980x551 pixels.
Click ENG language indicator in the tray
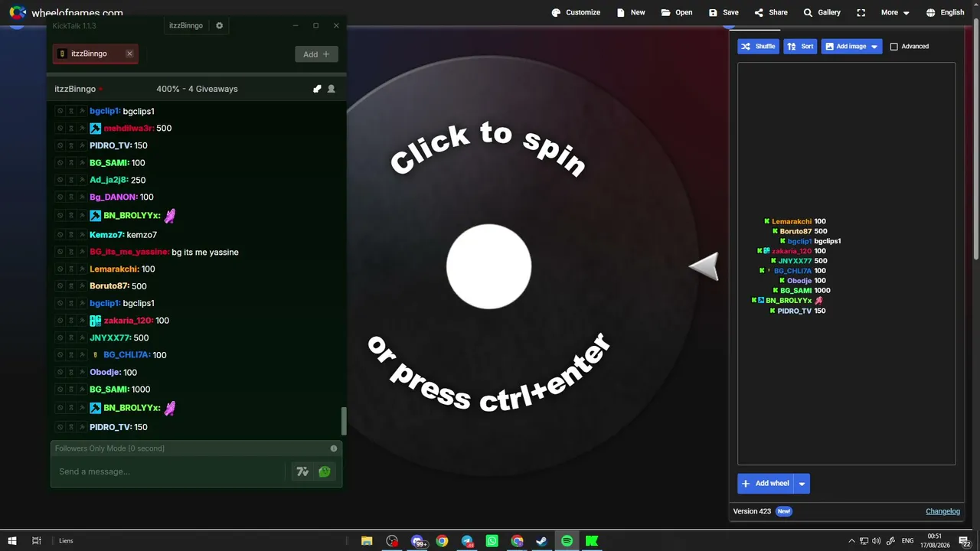[908, 541]
